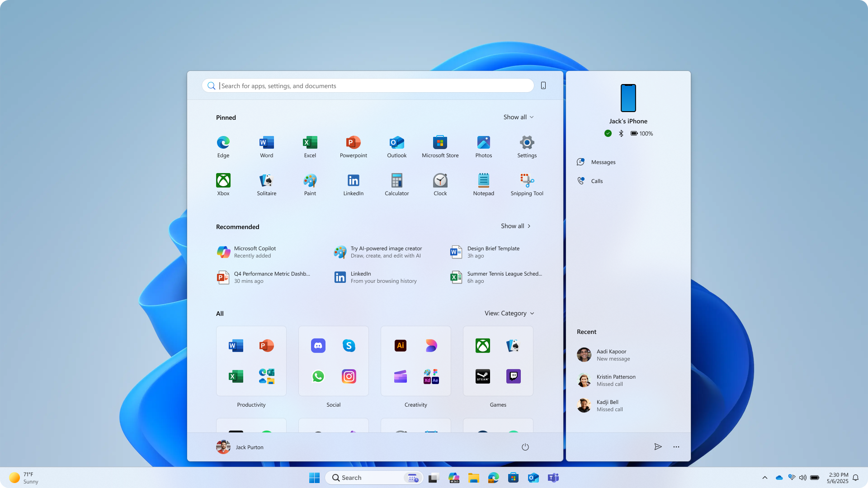Launch the Excel pinned app
The image size is (868, 488).
(x=310, y=146)
